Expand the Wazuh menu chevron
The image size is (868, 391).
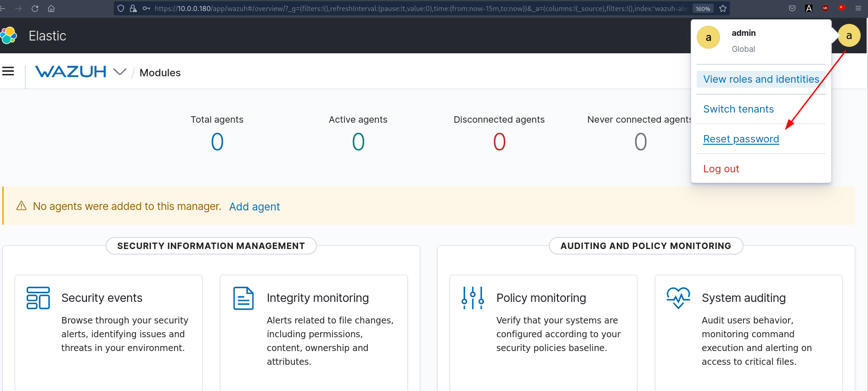(x=119, y=72)
